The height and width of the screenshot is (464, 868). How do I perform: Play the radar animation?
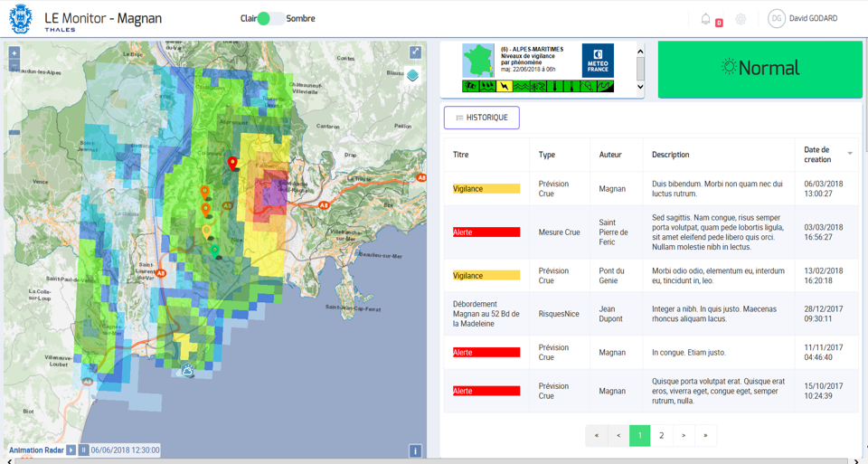tap(71, 450)
